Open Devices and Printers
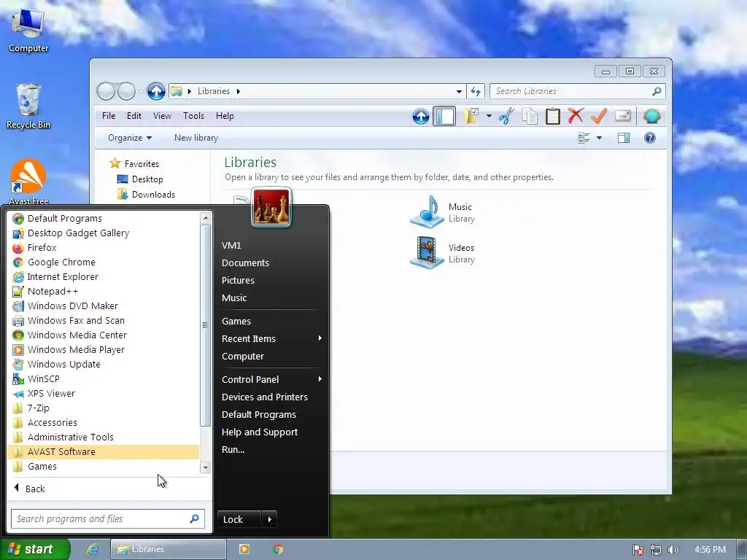Image resolution: width=747 pixels, height=560 pixels. coord(264,397)
